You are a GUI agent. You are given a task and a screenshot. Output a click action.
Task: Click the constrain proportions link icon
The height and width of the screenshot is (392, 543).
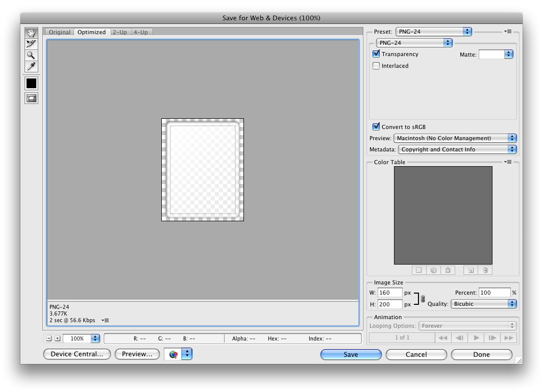(423, 299)
